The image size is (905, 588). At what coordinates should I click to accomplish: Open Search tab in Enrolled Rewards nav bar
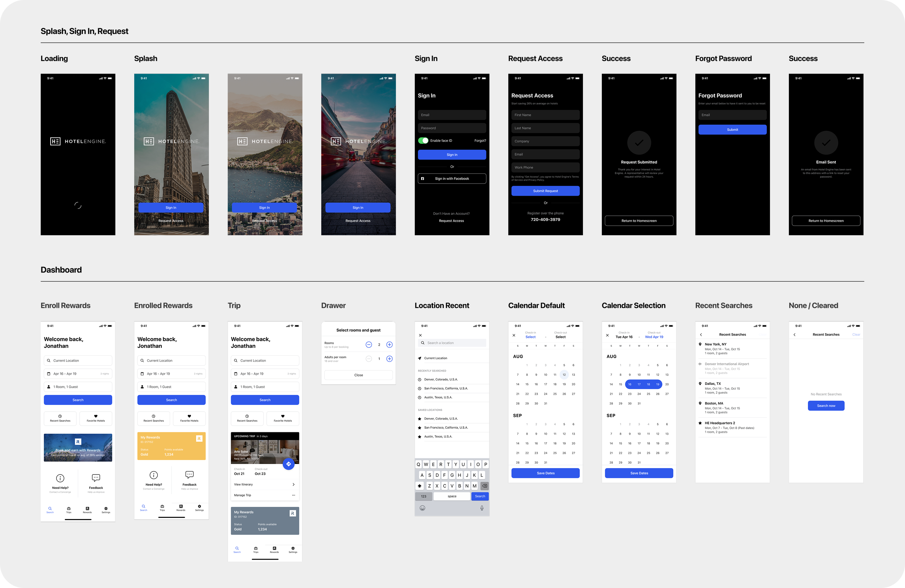click(x=143, y=508)
